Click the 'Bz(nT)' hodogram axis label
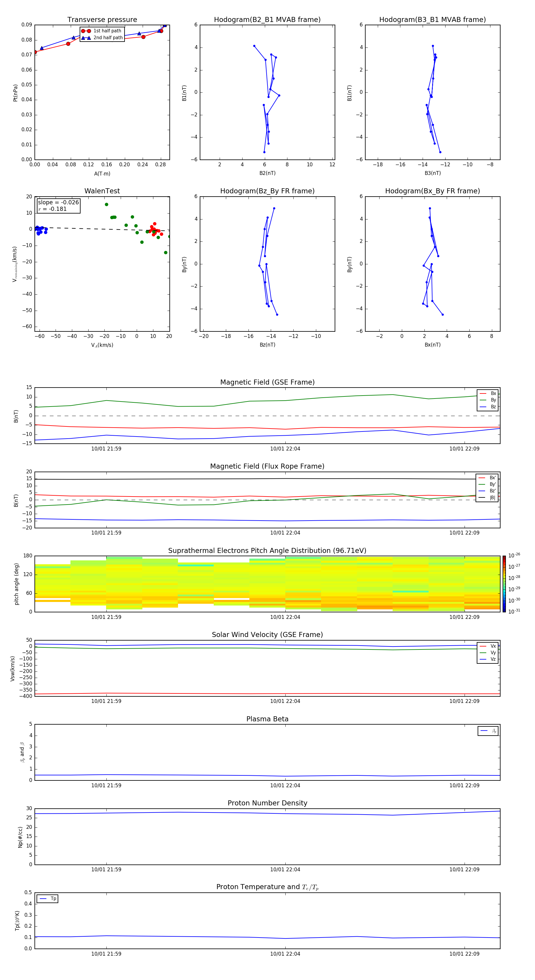Viewport: 535px width, 980px height. point(267,345)
